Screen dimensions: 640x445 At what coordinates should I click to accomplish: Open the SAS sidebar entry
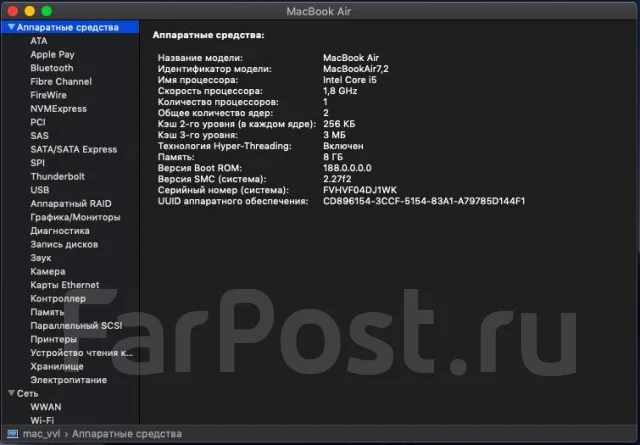39,136
